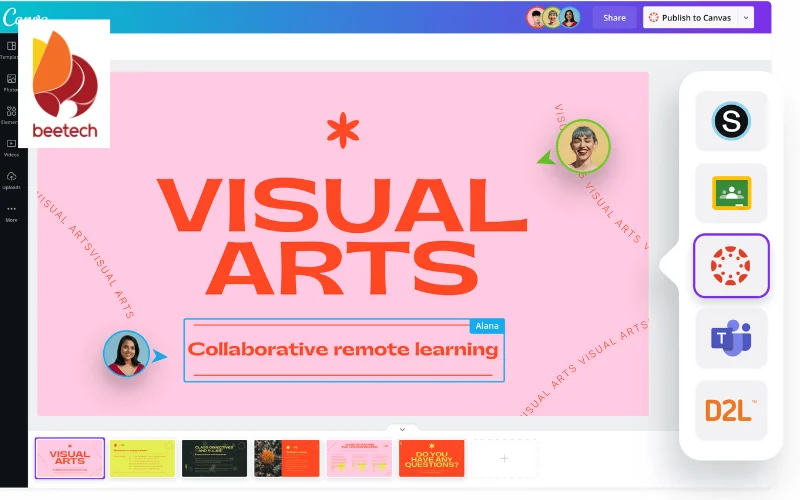Open the Videos sidebar panel
This screenshot has width=800, height=500.
(x=11, y=147)
